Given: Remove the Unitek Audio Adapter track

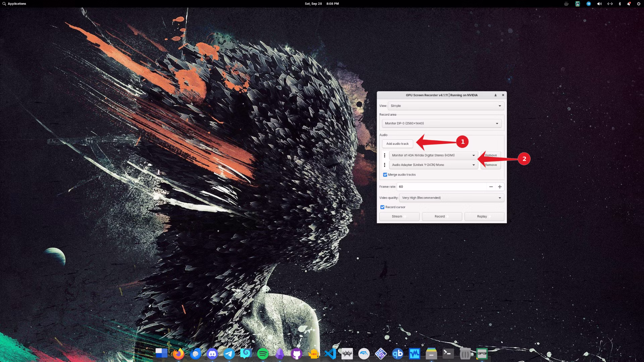Looking at the screenshot, I should point(491,165).
